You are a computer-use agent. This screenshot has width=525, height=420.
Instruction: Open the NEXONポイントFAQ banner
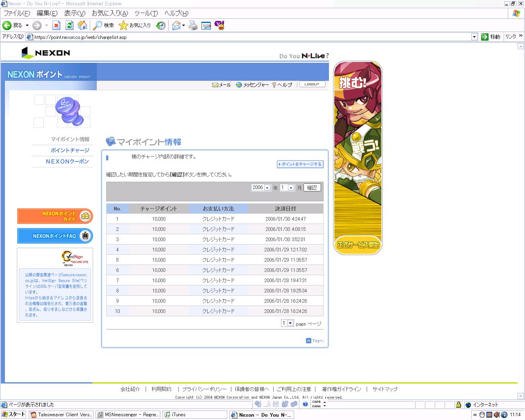55,236
